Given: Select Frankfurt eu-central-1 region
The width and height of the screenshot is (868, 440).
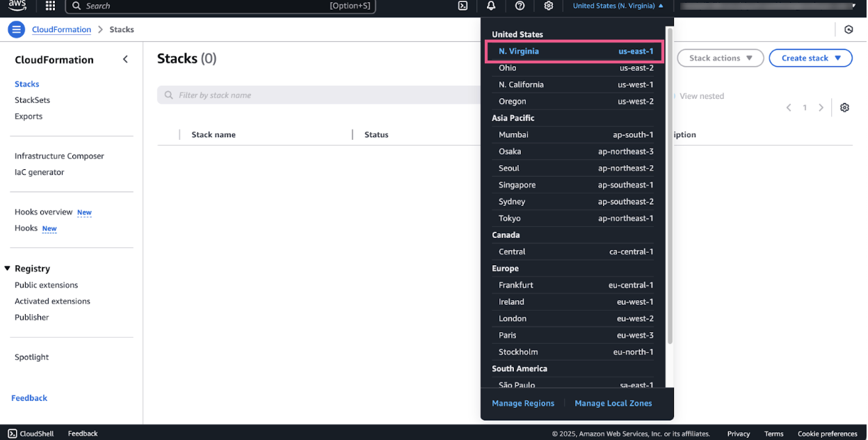Looking at the screenshot, I should click(x=576, y=285).
